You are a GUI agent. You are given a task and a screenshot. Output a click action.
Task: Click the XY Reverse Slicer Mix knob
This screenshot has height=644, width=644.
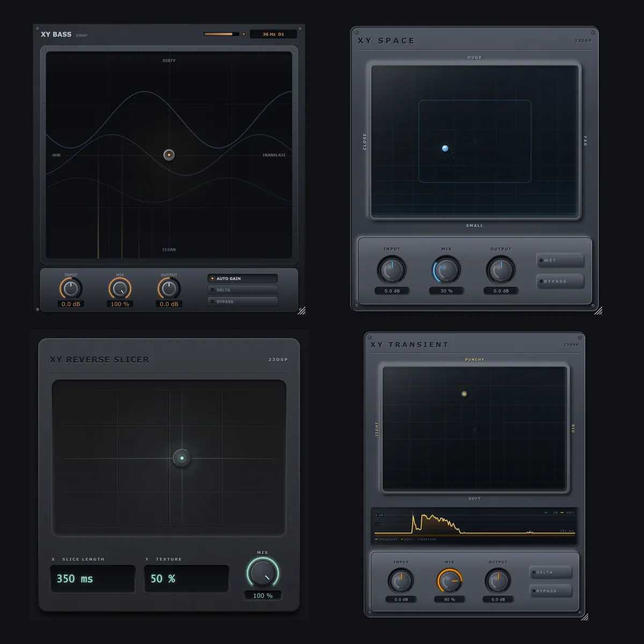pos(262,573)
